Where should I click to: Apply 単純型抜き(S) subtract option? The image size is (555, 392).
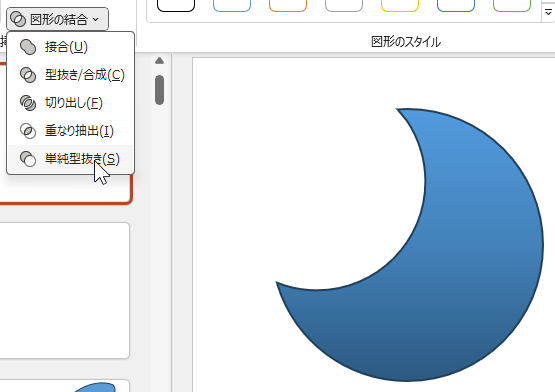click(71, 159)
